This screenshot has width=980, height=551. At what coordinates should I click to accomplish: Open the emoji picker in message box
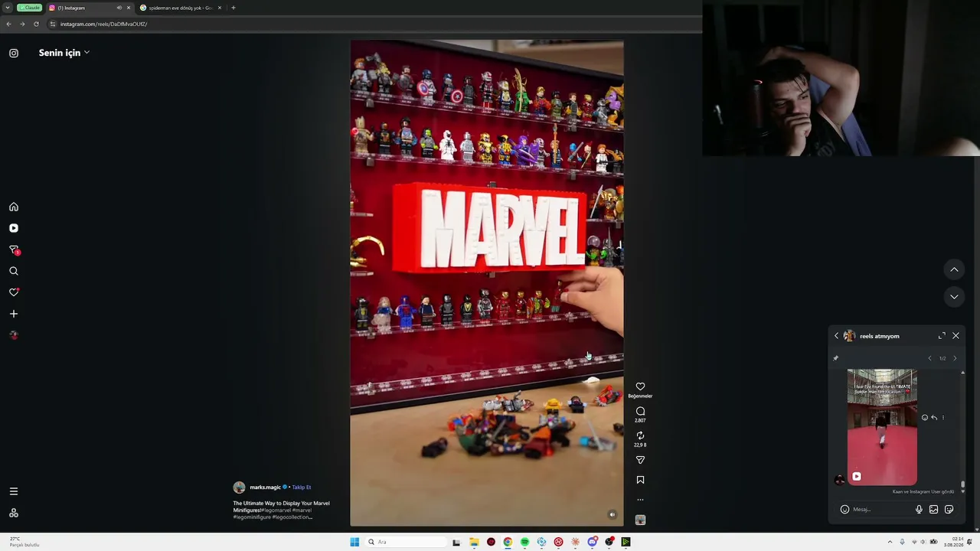coord(844,509)
